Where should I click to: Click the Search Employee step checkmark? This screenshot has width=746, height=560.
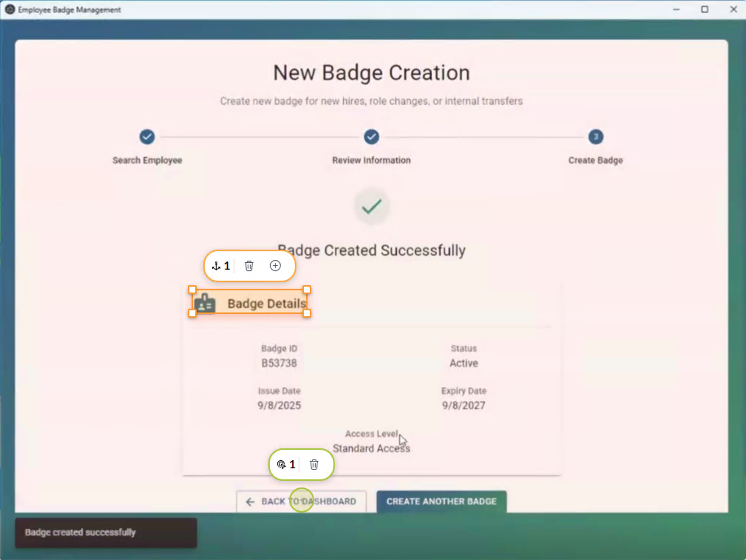(147, 137)
